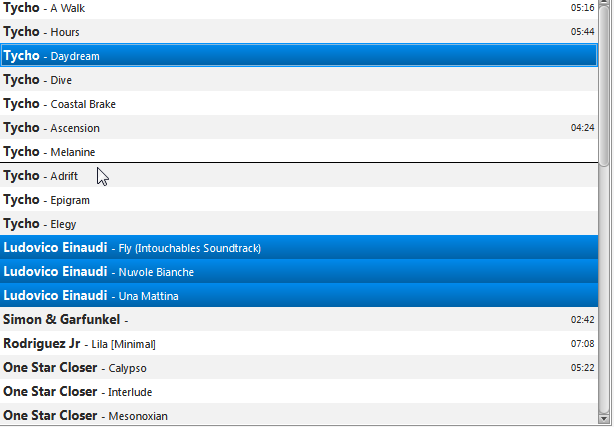The image size is (614, 427).
Task: Click the 07:08 duration of Lila
Action: [582, 344]
